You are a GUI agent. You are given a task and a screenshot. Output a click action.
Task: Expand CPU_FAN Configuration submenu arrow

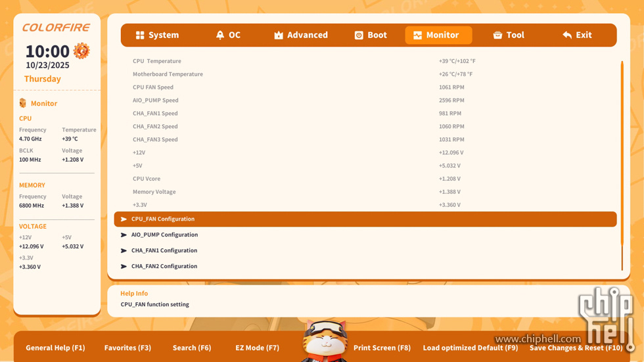coord(124,219)
